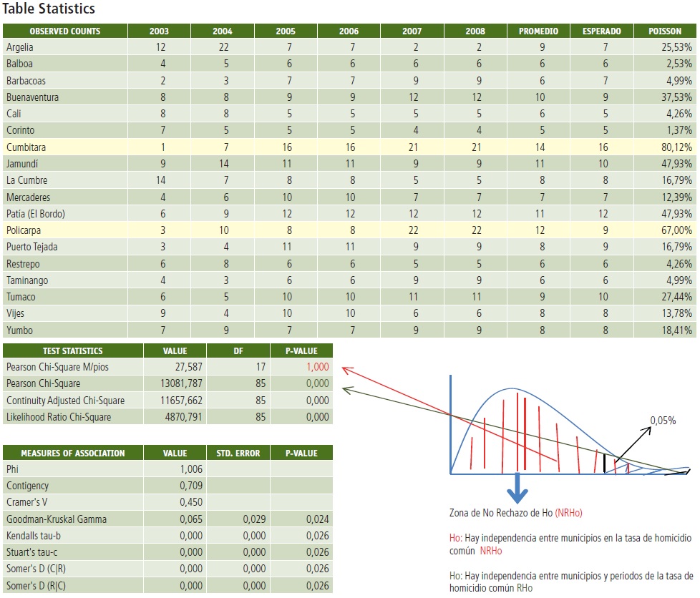
Task: Click the POISSON column header
Action: [665, 31]
